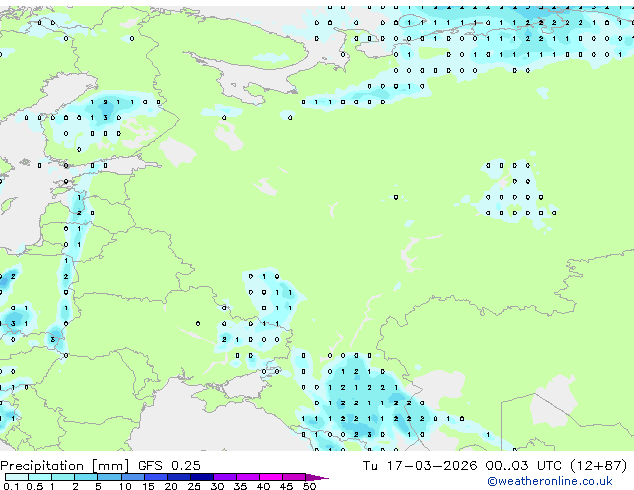Screen dimensions: 634x490
Task: Click the 1–2 mm legend swatch
Action: click(63, 477)
